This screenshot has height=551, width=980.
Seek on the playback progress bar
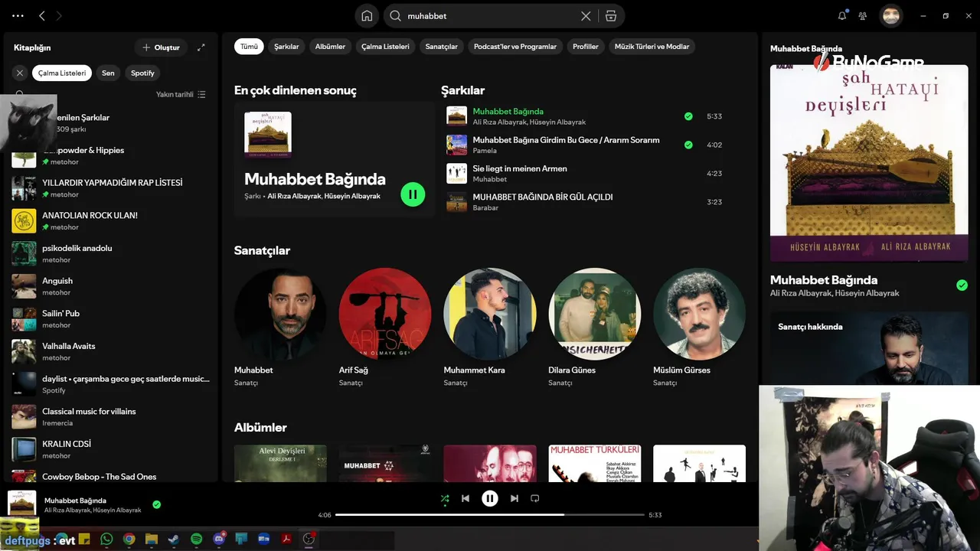click(x=490, y=515)
